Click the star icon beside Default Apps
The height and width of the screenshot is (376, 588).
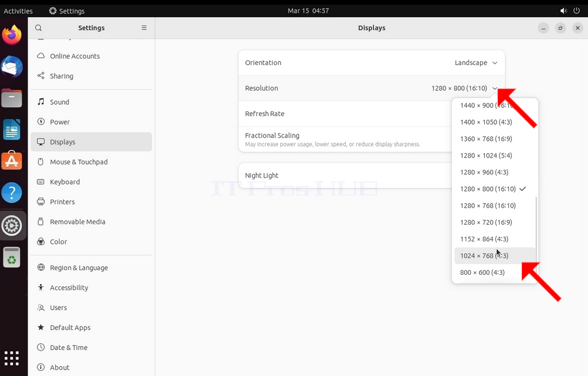(41, 327)
